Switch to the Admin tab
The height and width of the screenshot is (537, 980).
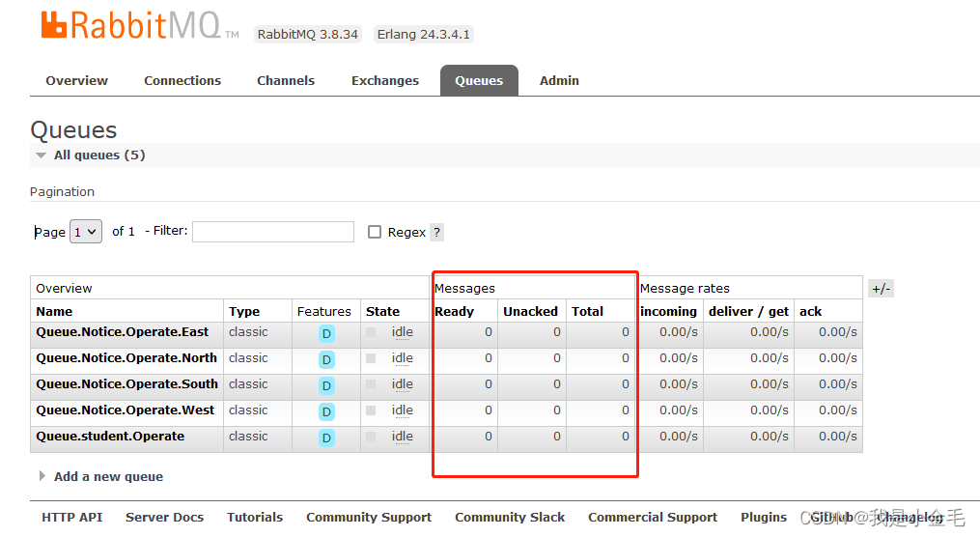pyautogui.click(x=559, y=80)
